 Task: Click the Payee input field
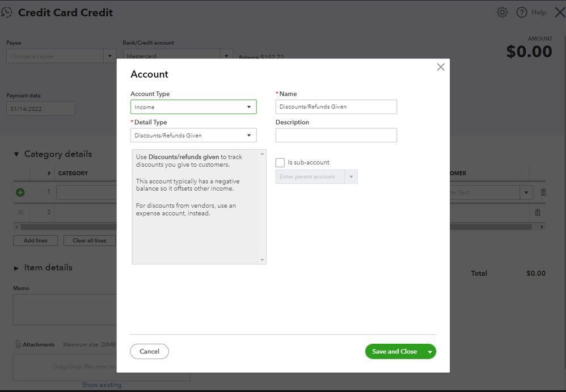pyautogui.click(x=55, y=56)
